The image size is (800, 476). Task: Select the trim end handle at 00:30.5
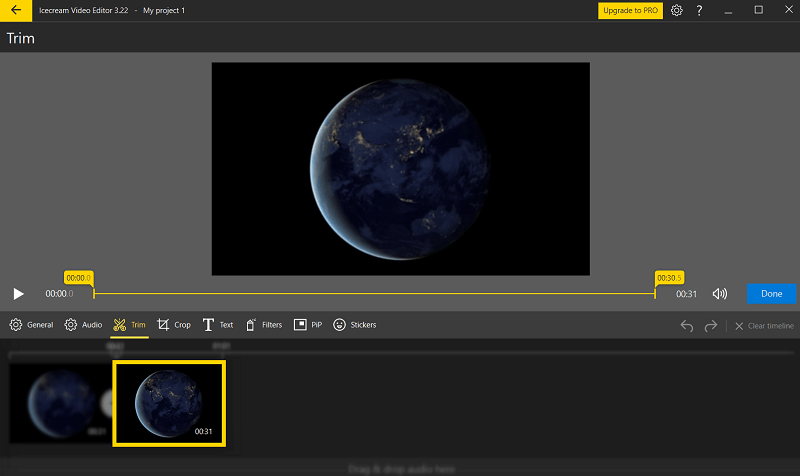(669, 278)
